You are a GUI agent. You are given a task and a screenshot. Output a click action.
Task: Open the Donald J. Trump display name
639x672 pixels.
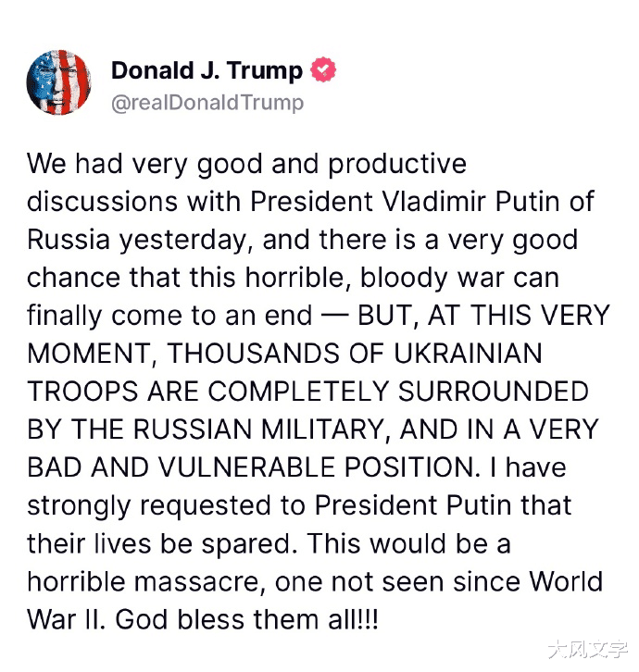point(207,70)
